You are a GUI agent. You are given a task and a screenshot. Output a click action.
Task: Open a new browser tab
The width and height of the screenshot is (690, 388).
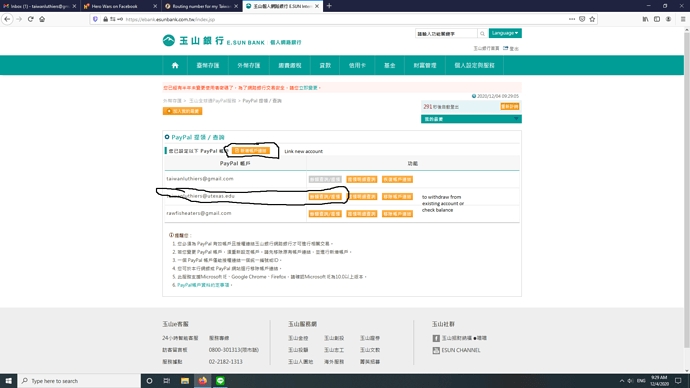(x=329, y=6)
